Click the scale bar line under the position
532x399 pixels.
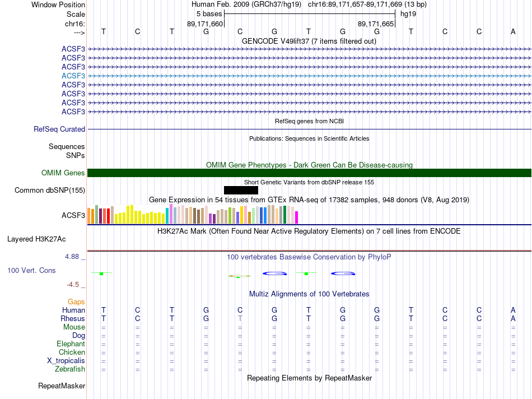(x=310, y=14)
